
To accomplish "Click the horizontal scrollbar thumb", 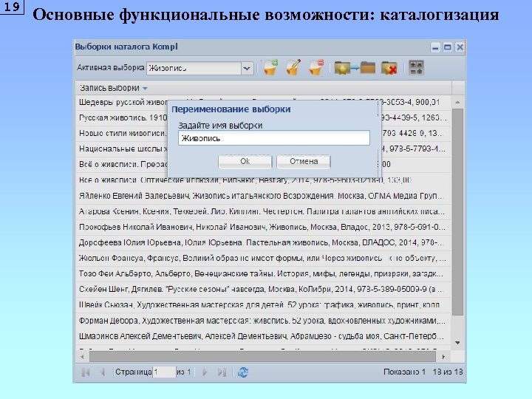I will click(x=262, y=357).
